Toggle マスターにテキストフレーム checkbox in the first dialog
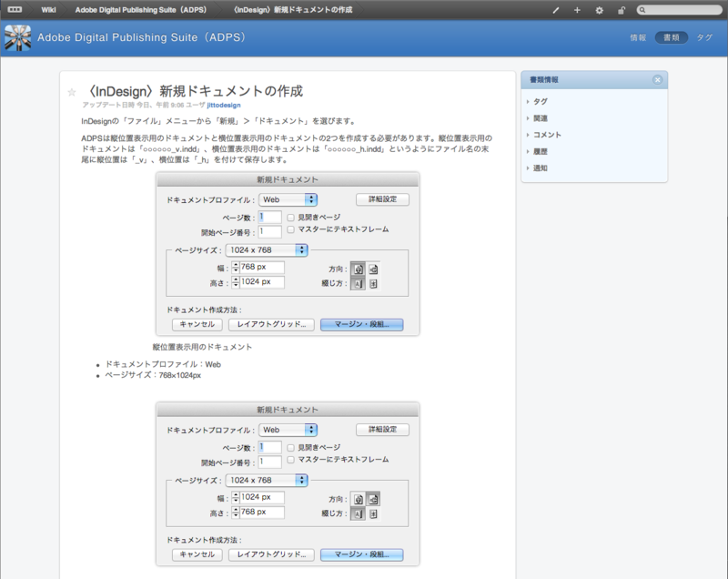 [x=290, y=229]
